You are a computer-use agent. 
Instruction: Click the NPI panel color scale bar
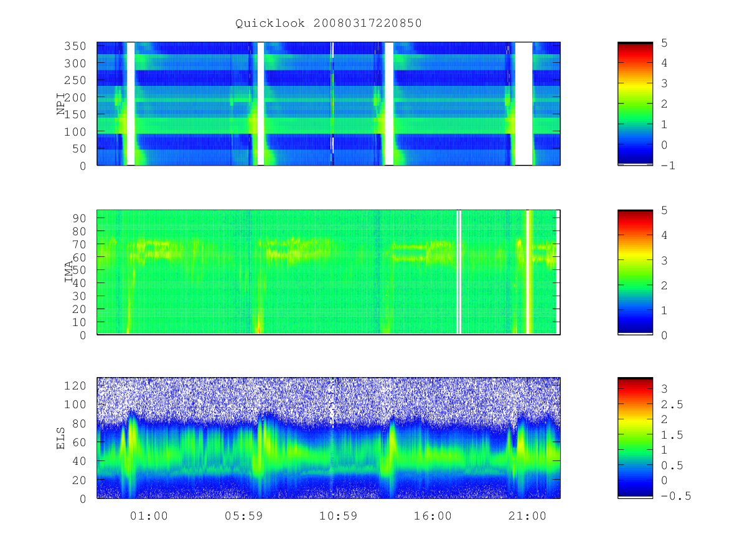[x=635, y=104]
